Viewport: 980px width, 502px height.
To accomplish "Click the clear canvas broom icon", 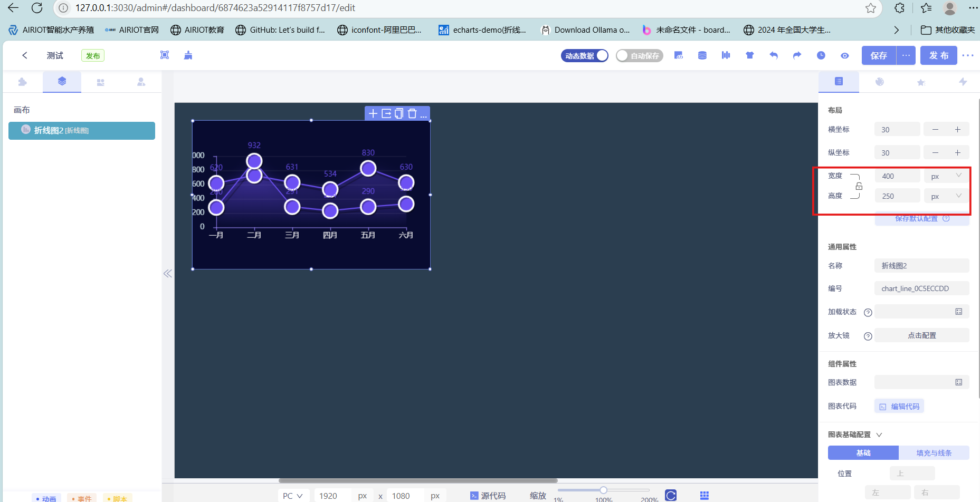I will [x=188, y=55].
